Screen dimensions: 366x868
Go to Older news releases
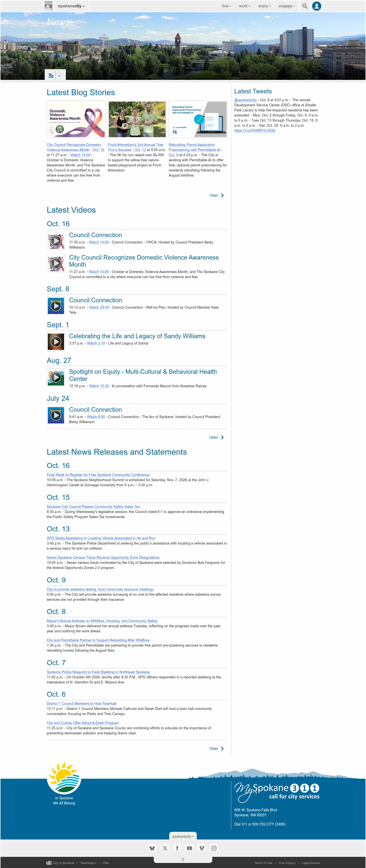pos(217,749)
